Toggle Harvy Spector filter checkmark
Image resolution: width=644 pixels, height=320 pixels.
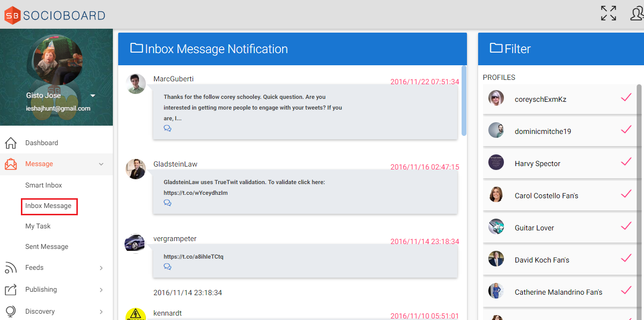[x=626, y=162]
